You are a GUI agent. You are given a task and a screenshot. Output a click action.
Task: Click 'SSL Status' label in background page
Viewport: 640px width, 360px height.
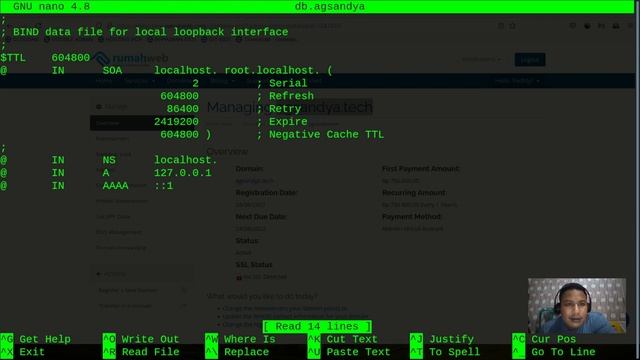(x=254, y=265)
